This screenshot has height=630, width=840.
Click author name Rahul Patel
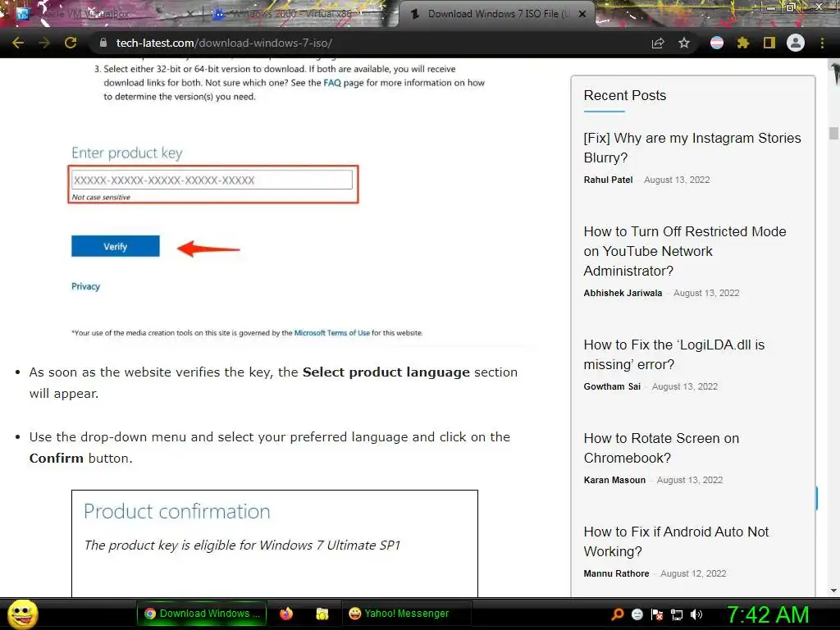coord(608,180)
